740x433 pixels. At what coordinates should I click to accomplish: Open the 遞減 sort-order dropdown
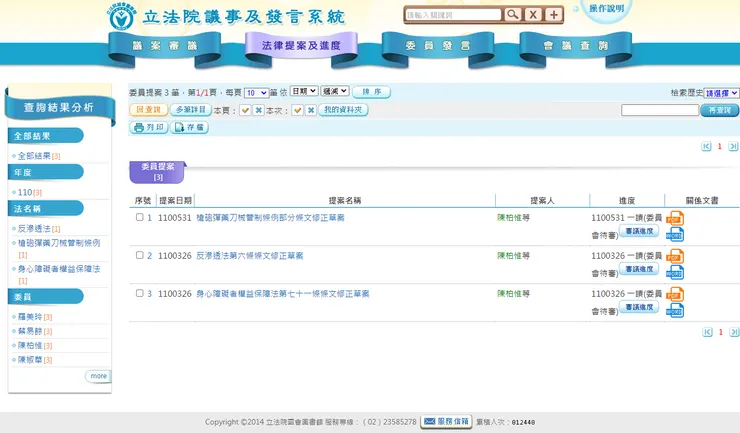pos(335,91)
